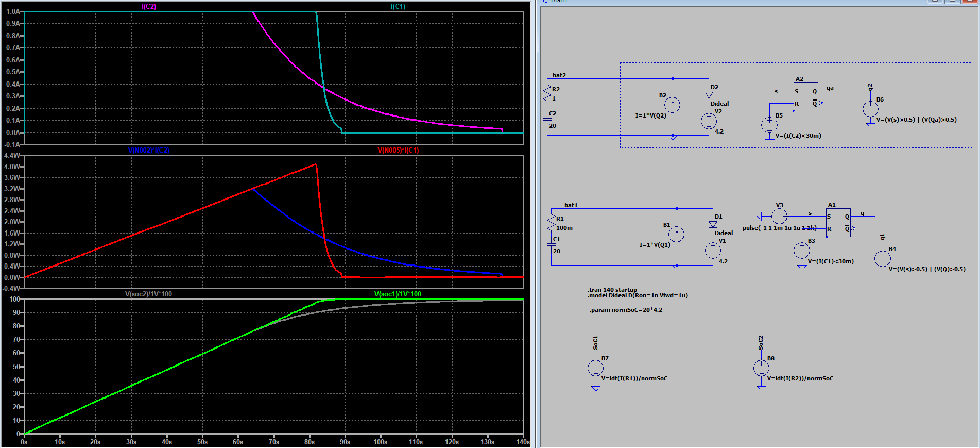Select the A1 SR flip-flop block
This screenshot has height=448, width=980.
point(838,223)
